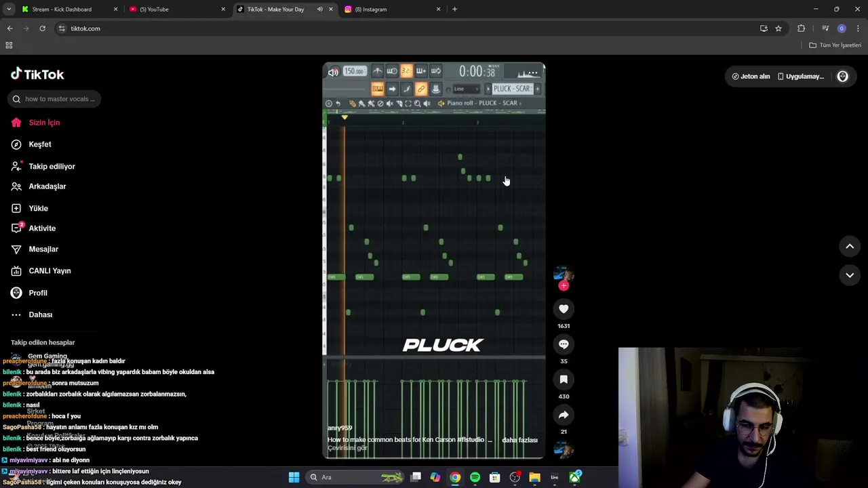
Task: Open the Tüm Yer İşaretleri folder
Action: click(x=835, y=45)
